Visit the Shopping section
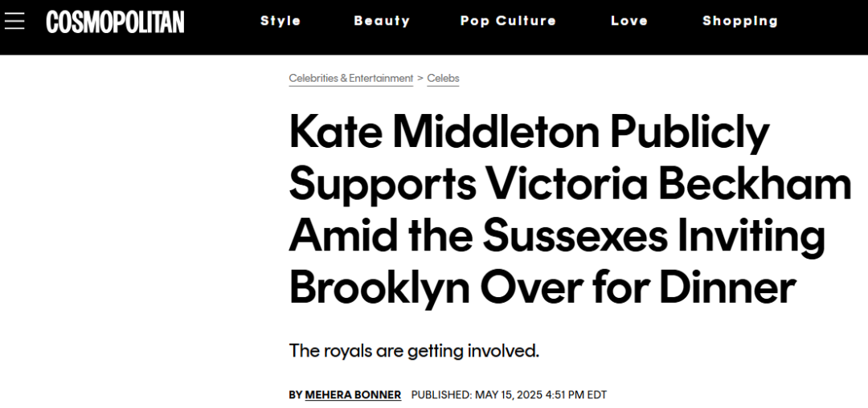This screenshot has height=408, width=868. point(740,21)
